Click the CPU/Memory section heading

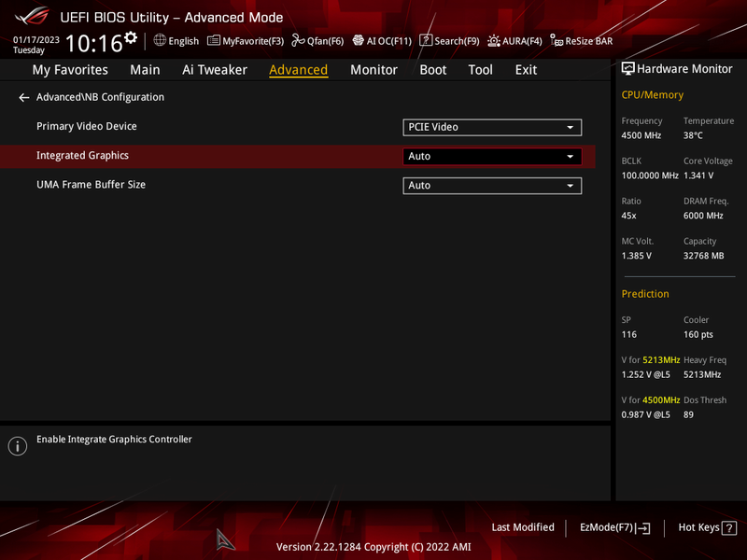click(652, 95)
